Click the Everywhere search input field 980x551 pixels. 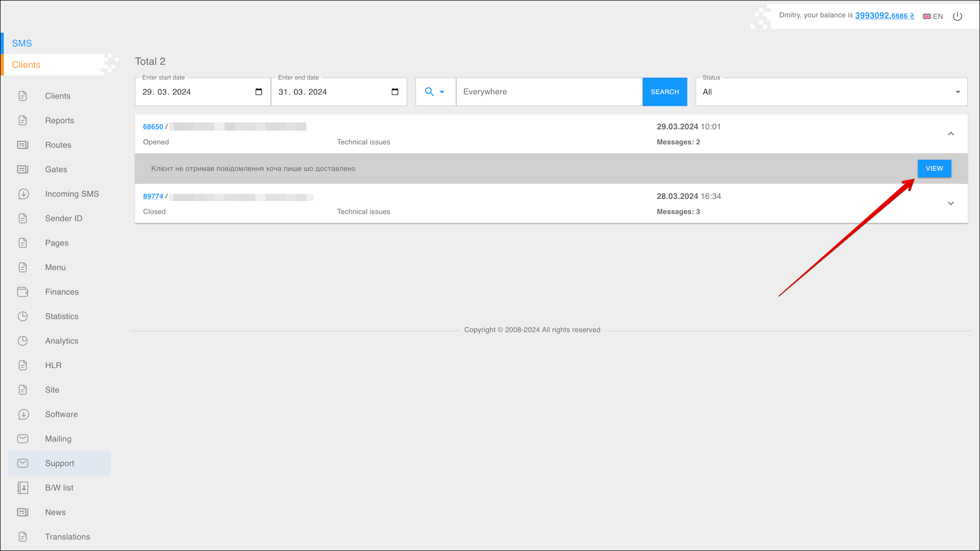[549, 92]
